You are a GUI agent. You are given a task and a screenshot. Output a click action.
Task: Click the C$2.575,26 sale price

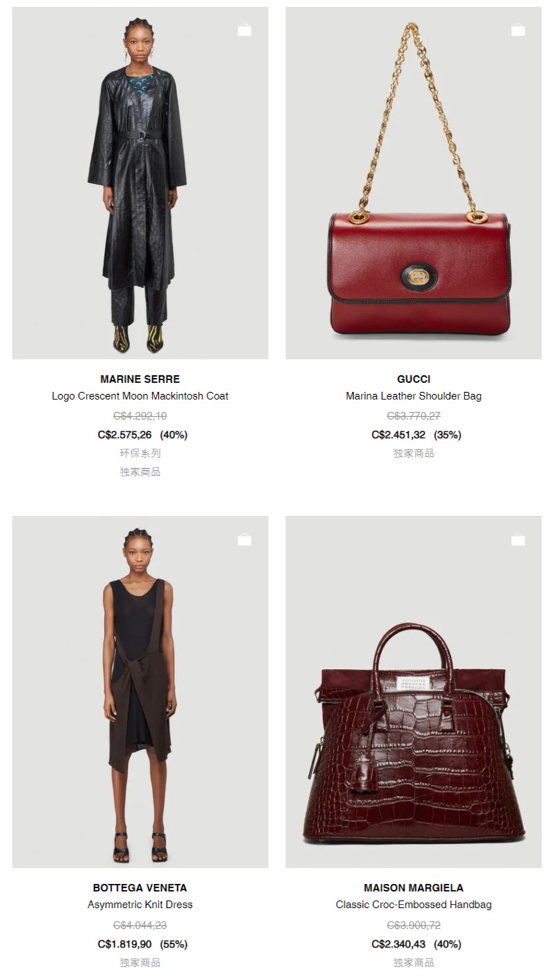[125, 435]
